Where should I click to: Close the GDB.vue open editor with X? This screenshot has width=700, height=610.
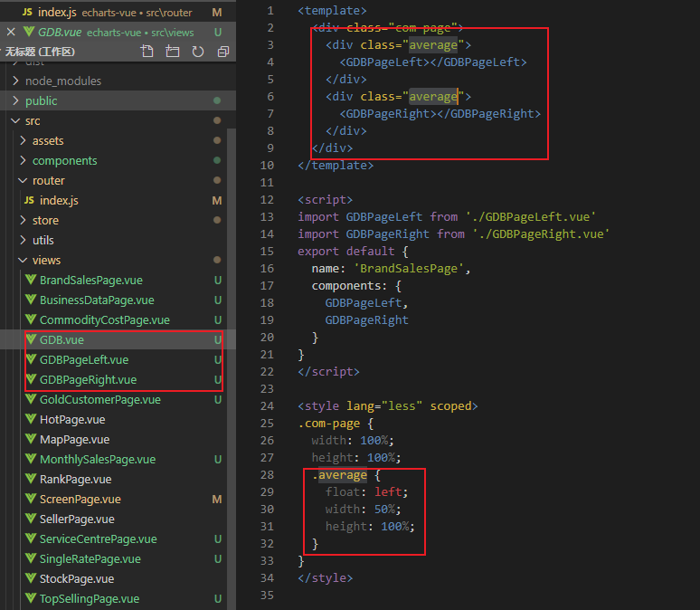tap(11, 33)
